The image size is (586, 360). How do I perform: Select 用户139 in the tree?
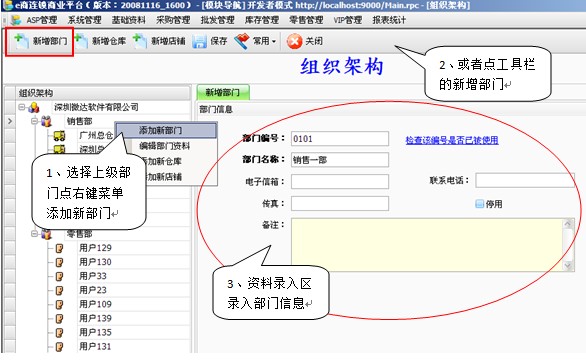(95, 319)
